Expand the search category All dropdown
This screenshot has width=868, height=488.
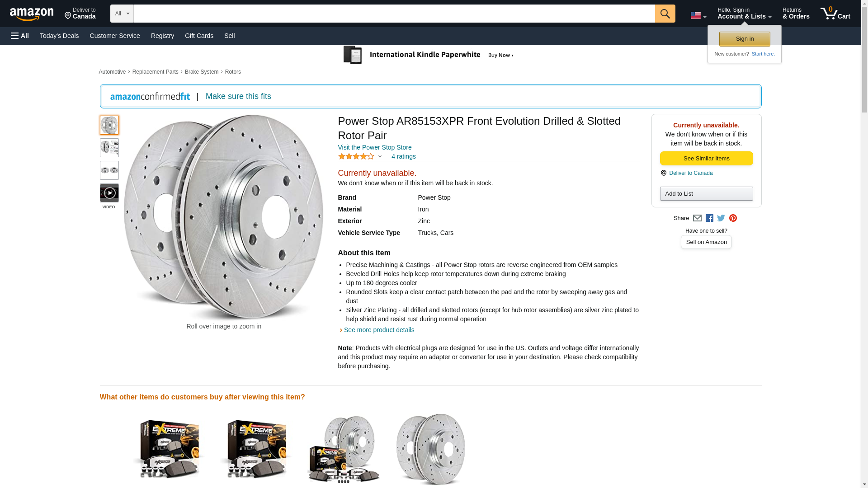[122, 14]
